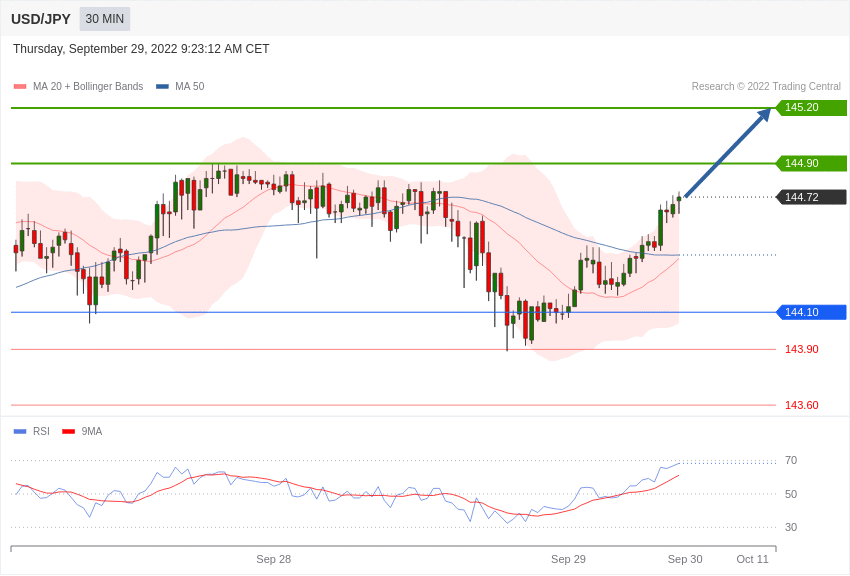Click the RSI 70 axis label
The image size is (850, 576).
pos(791,461)
